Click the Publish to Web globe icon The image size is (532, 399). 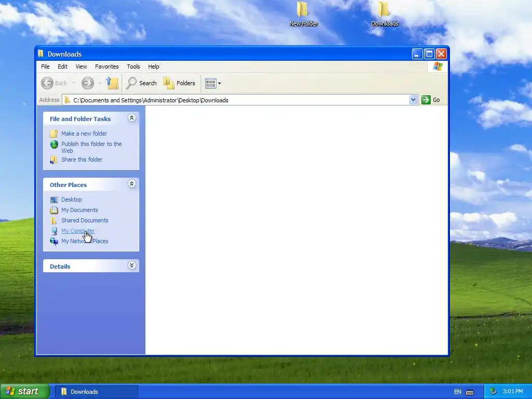54,145
